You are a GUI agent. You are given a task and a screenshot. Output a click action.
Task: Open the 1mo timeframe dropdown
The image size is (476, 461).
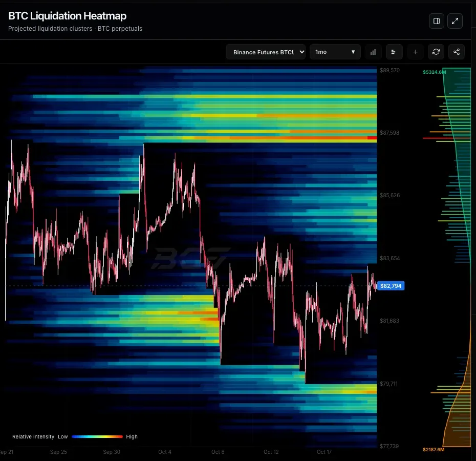[x=335, y=52]
